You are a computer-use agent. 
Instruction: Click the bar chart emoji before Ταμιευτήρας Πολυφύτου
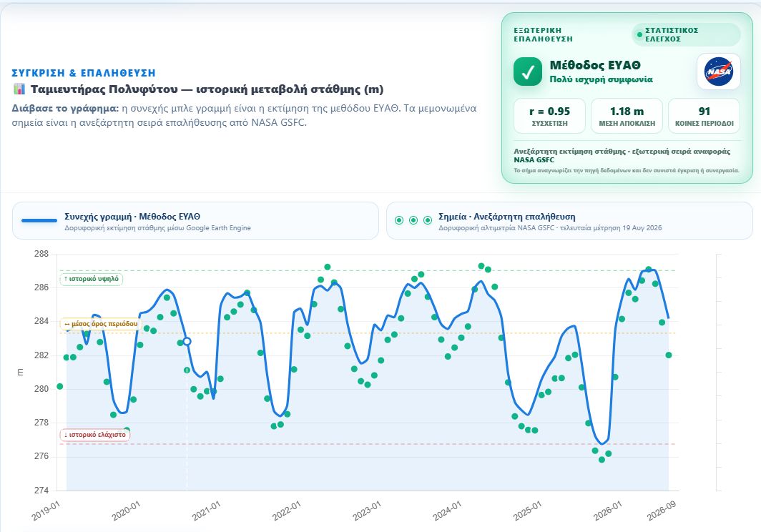tap(19, 89)
